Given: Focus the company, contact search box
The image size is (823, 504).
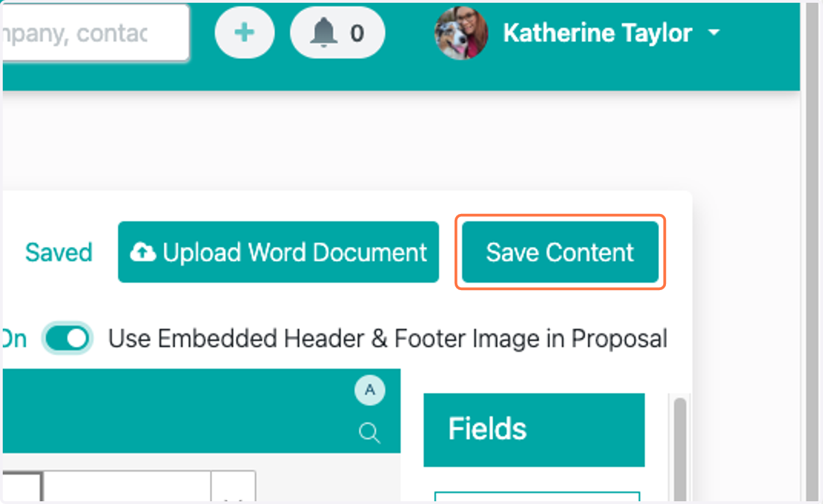Looking at the screenshot, I should click(95, 33).
